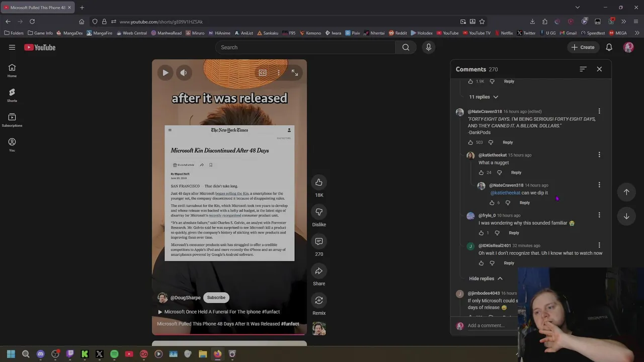Click the search magnifier button
644x362 pixels.
coord(406,47)
